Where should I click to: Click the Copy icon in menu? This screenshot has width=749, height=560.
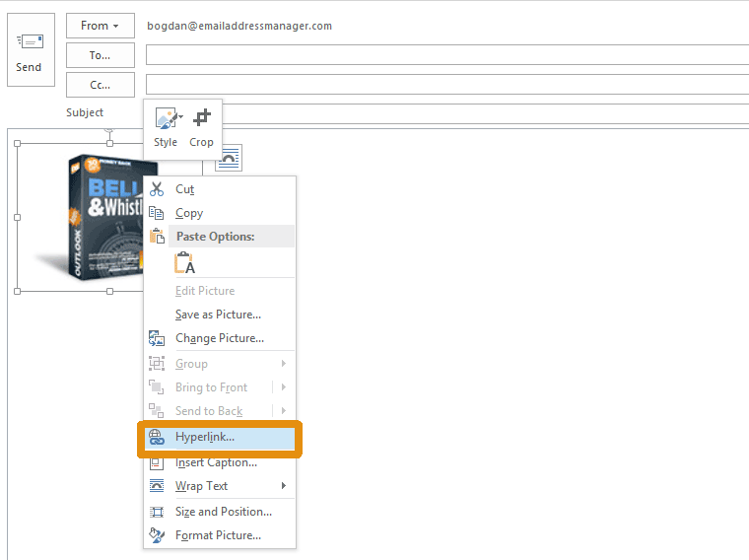[x=156, y=213]
